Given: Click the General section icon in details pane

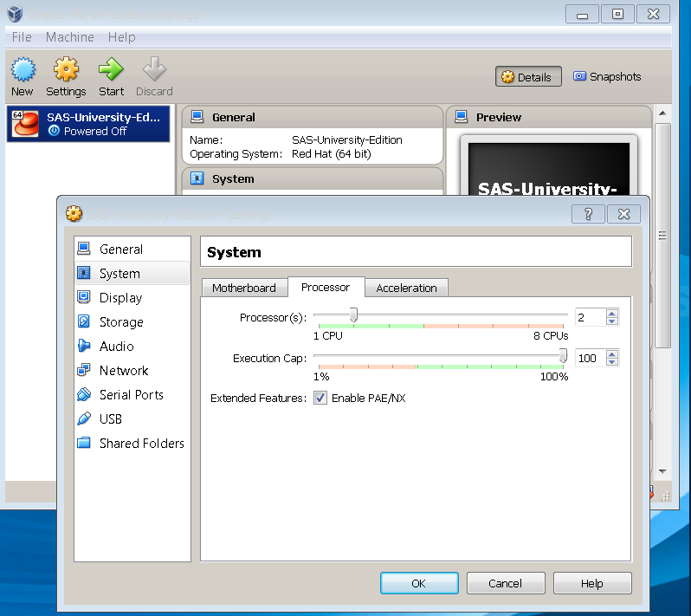Looking at the screenshot, I should (197, 117).
